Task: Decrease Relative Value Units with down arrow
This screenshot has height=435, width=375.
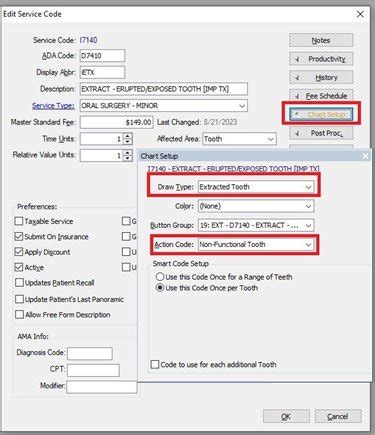Action: click(x=128, y=158)
